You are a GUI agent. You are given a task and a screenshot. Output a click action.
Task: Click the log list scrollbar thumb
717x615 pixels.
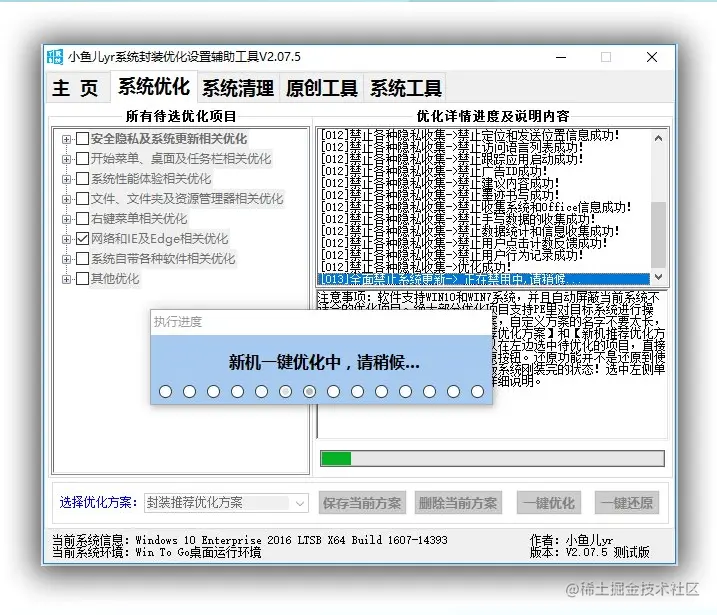tap(658, 235)
